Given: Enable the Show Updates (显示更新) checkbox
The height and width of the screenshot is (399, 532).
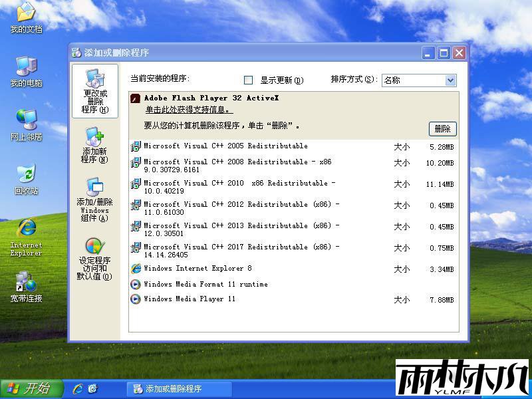Looking at the screenshot, I should 249,80.
